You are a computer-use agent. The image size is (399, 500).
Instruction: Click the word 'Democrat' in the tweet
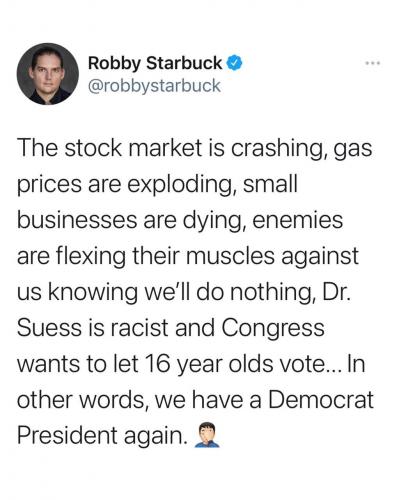pos(321,399)
